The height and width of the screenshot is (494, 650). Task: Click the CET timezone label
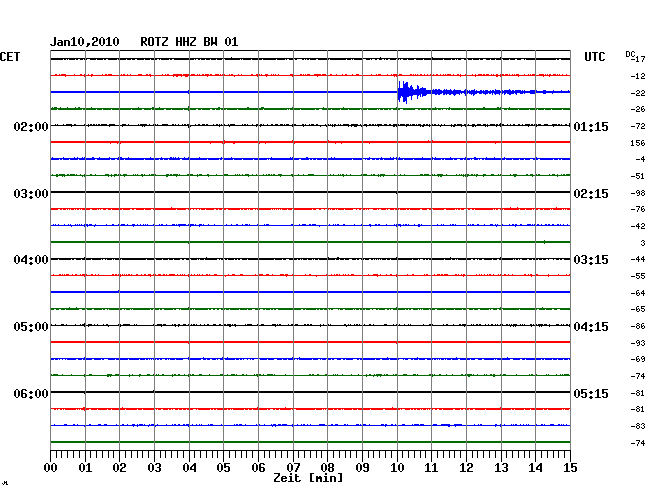[10, 57]
